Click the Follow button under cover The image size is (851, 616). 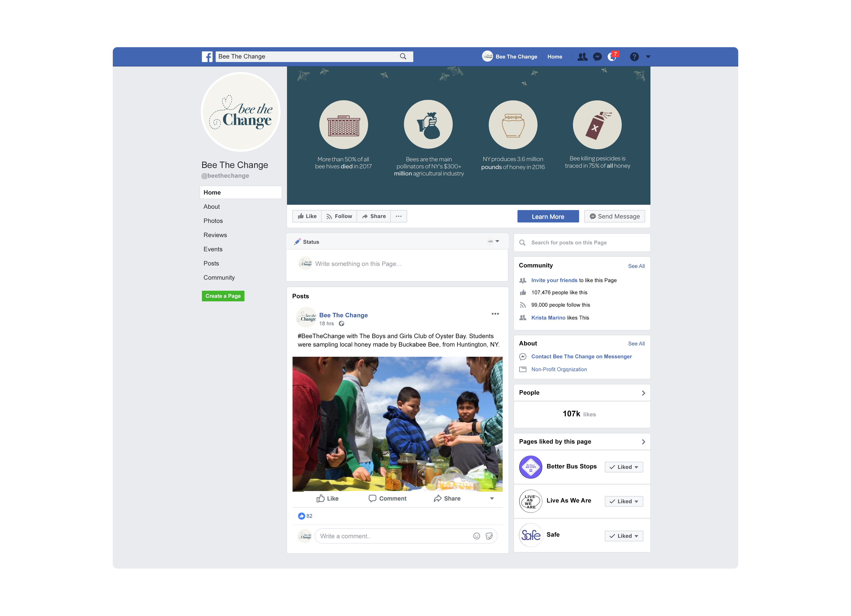pyautogui.click(x=339, y=216)
